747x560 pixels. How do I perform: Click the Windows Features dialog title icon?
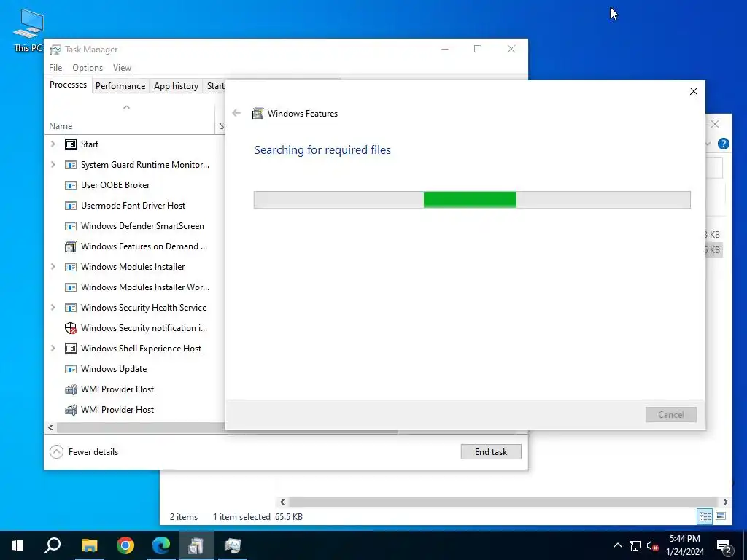(x=258, y=113)
